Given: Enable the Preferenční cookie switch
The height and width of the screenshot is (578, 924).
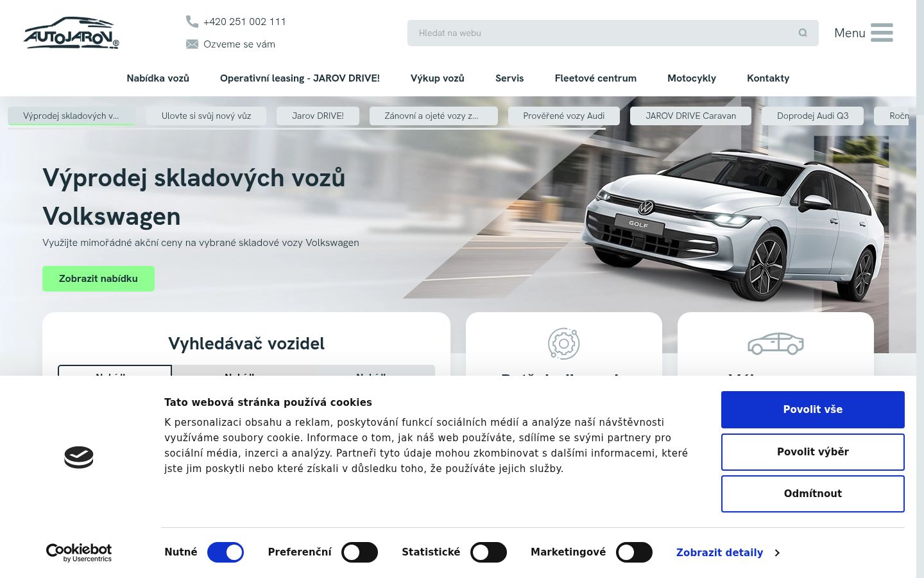Looking at the screenshot, I should click(x=359, y=552).
